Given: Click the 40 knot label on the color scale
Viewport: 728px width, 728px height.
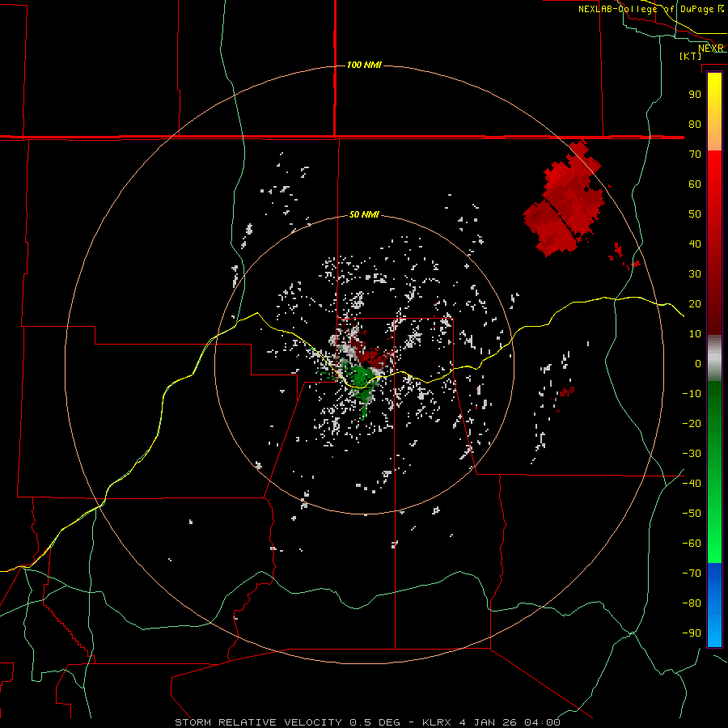Looking at the screenshot, I should pyautogui.click(x=695, y=243).
